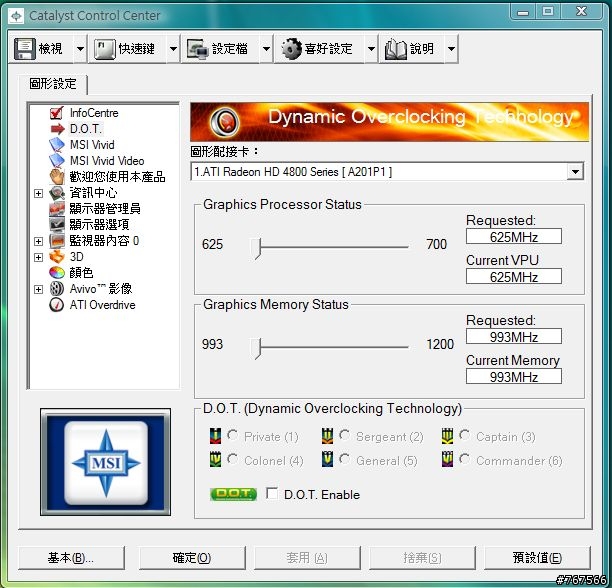The height and width of the screenshot is (588, 612).
Task: Click the red arrow icon beside D.O.T.
Action: [57, 128]
